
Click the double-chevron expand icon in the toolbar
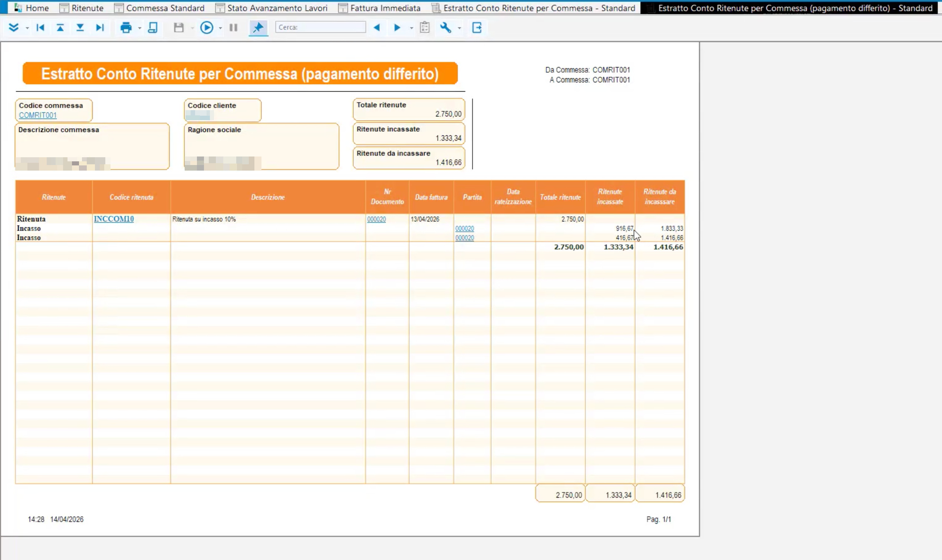[14, 27]
